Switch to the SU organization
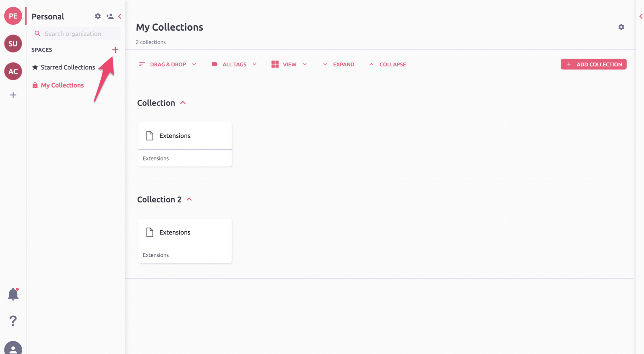 [13, 43]
